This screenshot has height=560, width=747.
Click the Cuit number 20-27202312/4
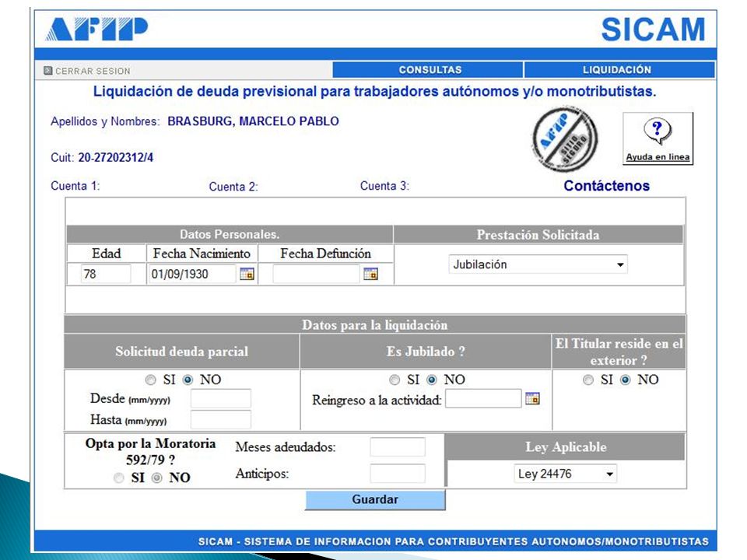(x=116, y=158)
